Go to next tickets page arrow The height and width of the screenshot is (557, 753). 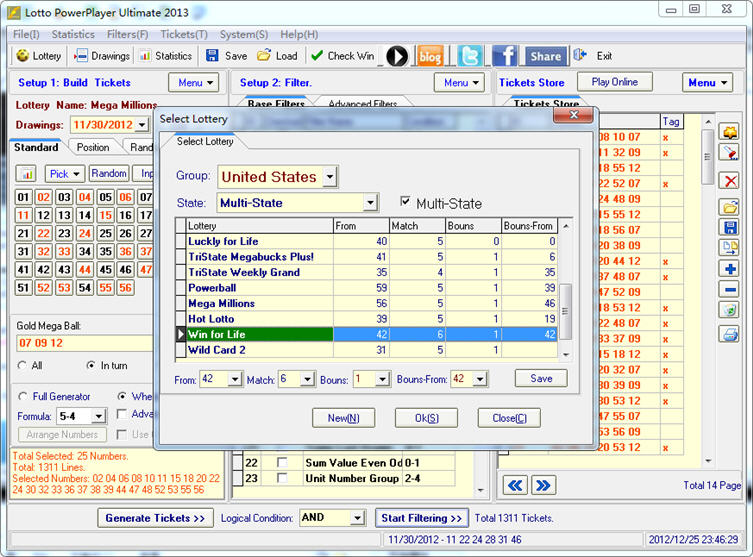(x=544, y=485)
